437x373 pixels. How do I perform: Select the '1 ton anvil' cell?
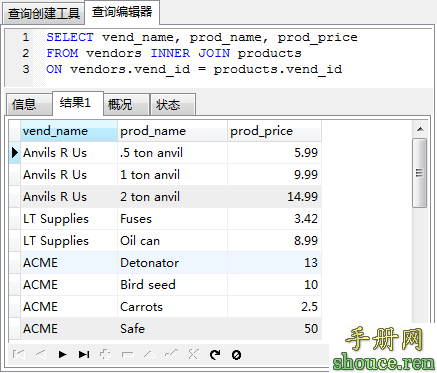pyautogui.click(x=172, y=175)
